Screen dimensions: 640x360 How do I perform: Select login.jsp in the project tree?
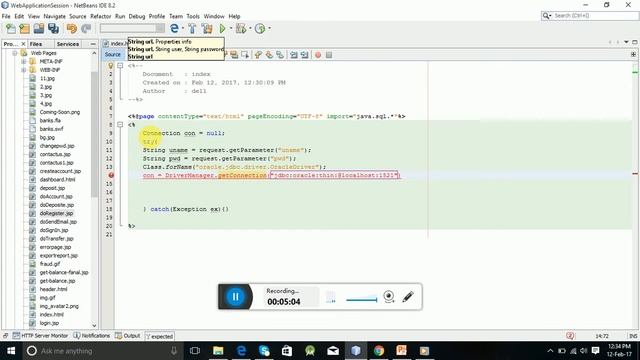(x=49, y=323)
